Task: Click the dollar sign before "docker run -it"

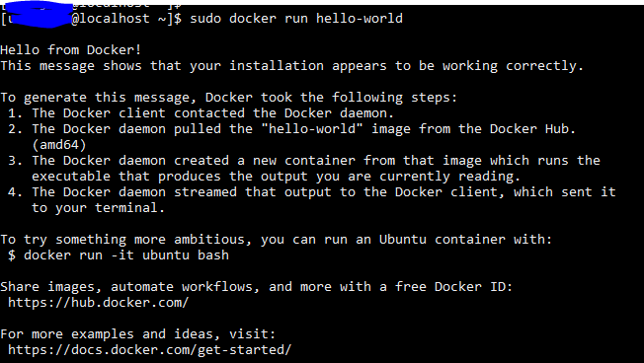Action: (12, 255)
